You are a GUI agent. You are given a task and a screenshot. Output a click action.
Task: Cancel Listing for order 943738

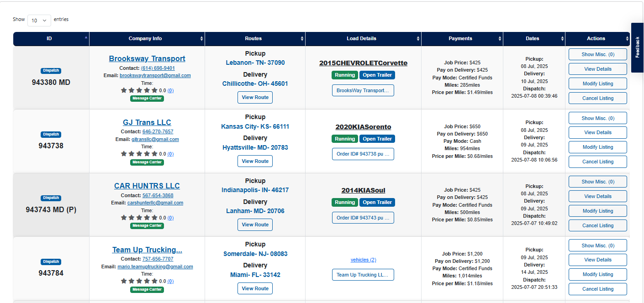[598, 162]
